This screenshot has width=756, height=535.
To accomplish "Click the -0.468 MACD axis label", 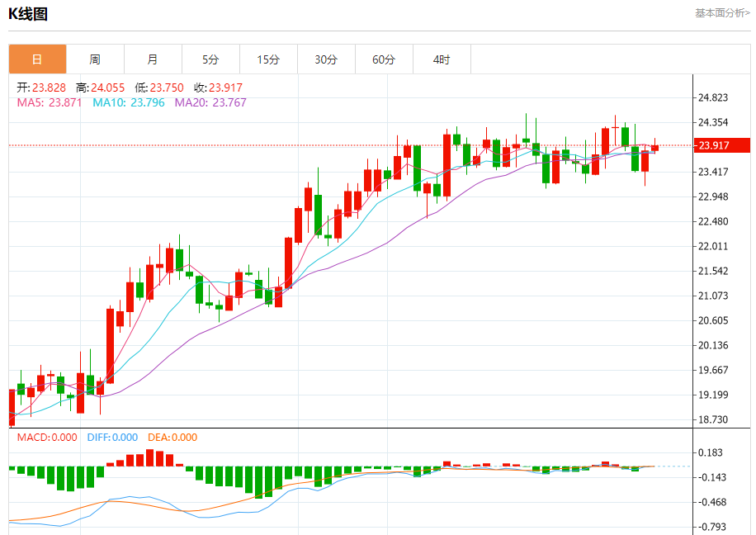I will pyautogui.click(x=711, y=502).
